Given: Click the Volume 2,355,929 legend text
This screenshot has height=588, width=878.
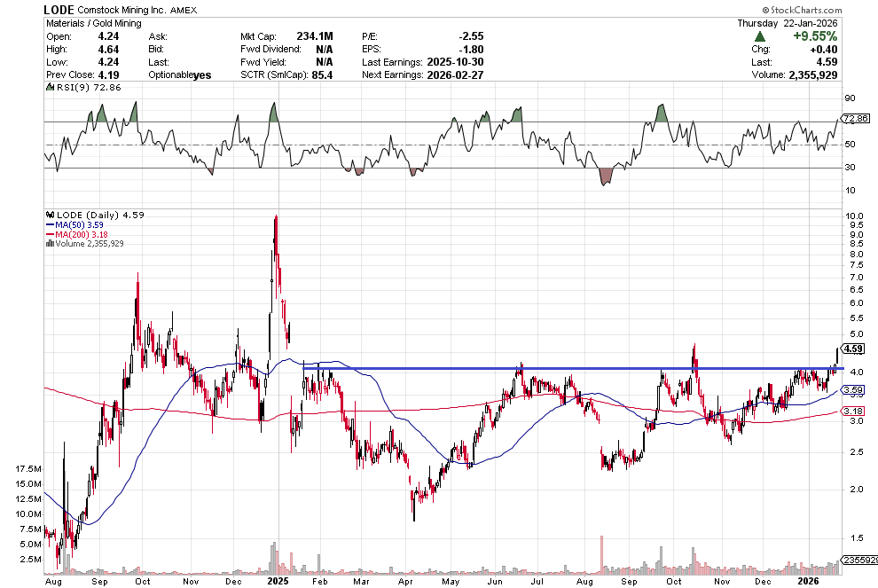Looking at the screenshot, I should pyautogui.click(x=89, y=244).
